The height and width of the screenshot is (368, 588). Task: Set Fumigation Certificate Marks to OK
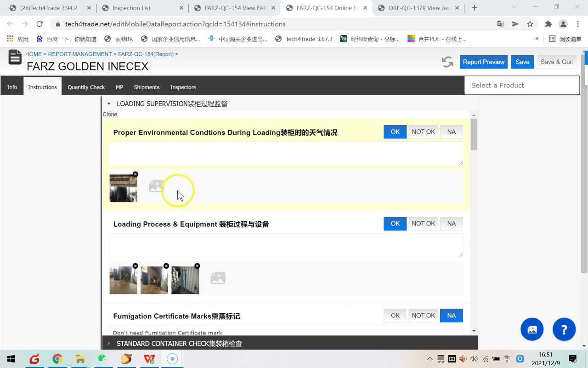click(x=395, y=316)
